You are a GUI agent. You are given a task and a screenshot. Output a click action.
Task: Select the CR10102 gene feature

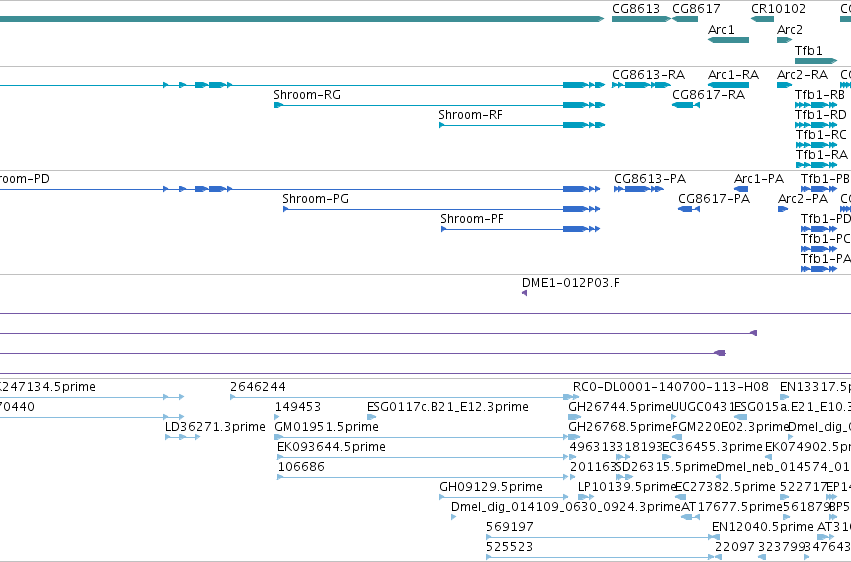(x=763, y=19)
